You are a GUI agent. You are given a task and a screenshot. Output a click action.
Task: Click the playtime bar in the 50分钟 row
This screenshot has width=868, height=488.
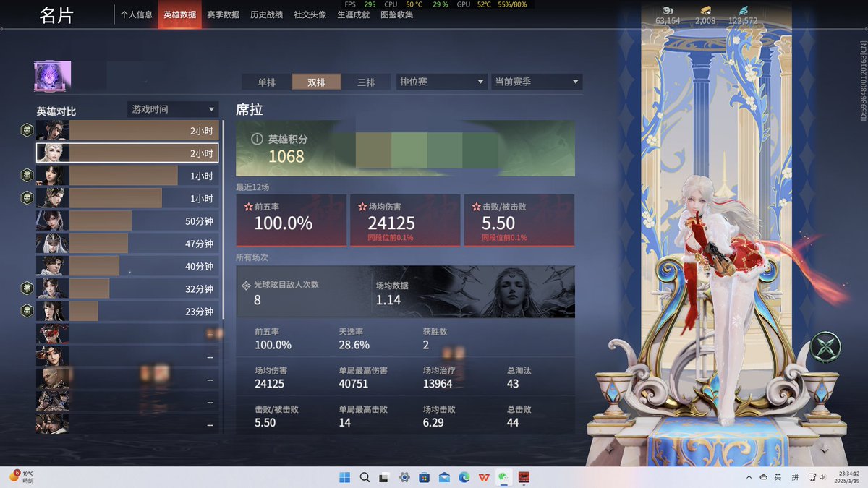point(101,221)
